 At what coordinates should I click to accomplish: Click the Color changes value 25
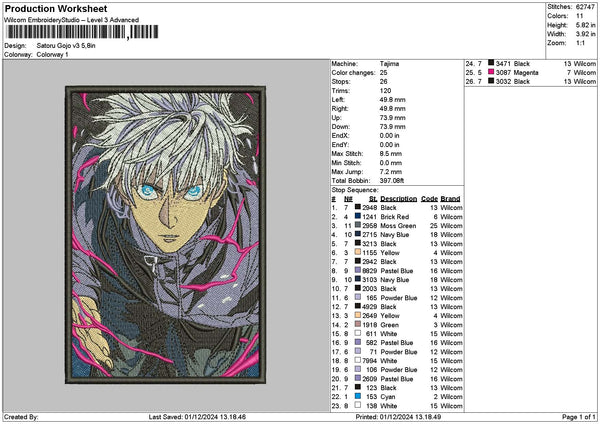(x=383, y=73)
